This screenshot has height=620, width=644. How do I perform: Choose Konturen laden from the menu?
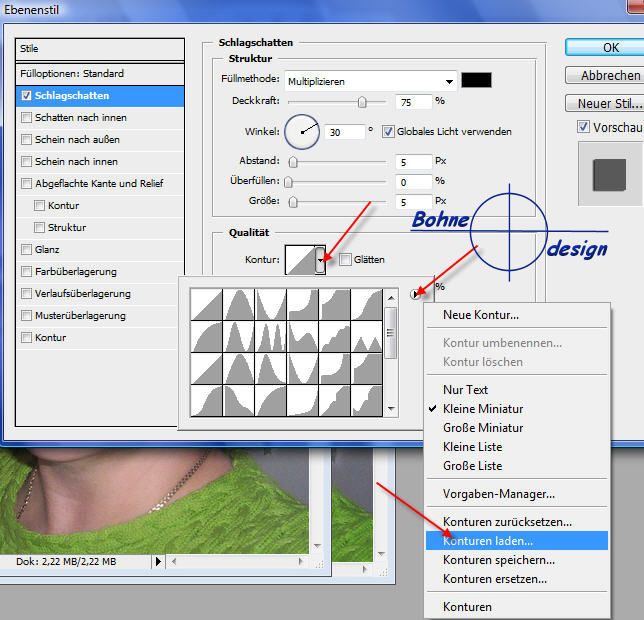(488, 541)
